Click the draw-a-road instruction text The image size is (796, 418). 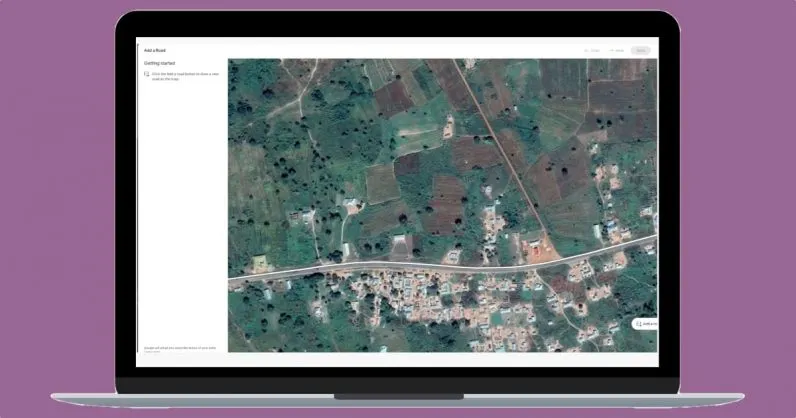point(185,74)
